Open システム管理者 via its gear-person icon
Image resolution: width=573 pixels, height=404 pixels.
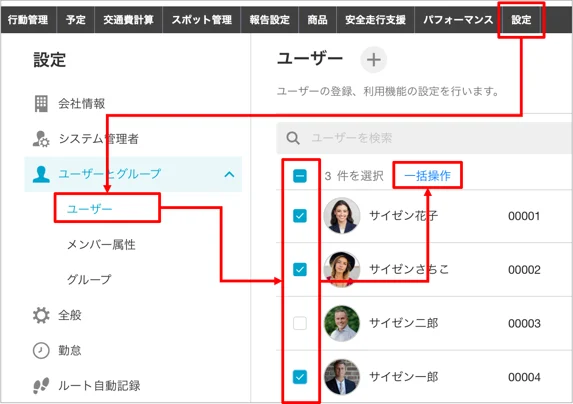(x=41, y=139)
